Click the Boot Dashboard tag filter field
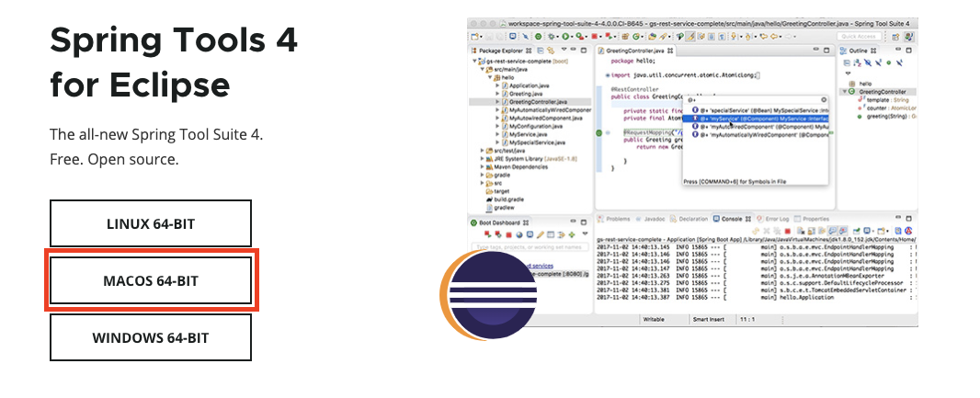The width and height of the screenshot is (980, 398). click(530, 247)
